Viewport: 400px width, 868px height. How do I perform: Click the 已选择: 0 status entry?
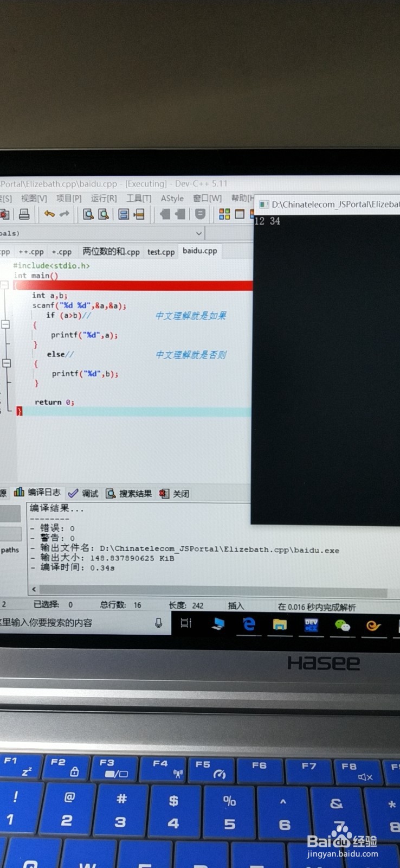point(53,604)
